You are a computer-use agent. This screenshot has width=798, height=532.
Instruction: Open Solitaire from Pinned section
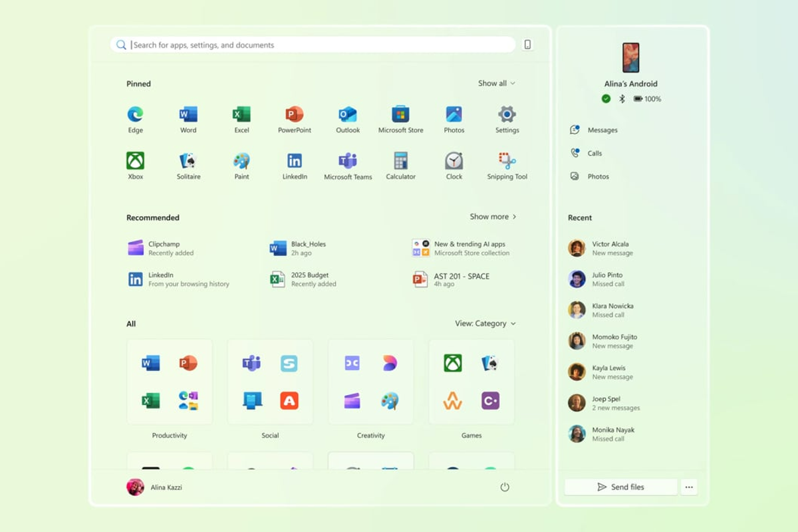188,164
